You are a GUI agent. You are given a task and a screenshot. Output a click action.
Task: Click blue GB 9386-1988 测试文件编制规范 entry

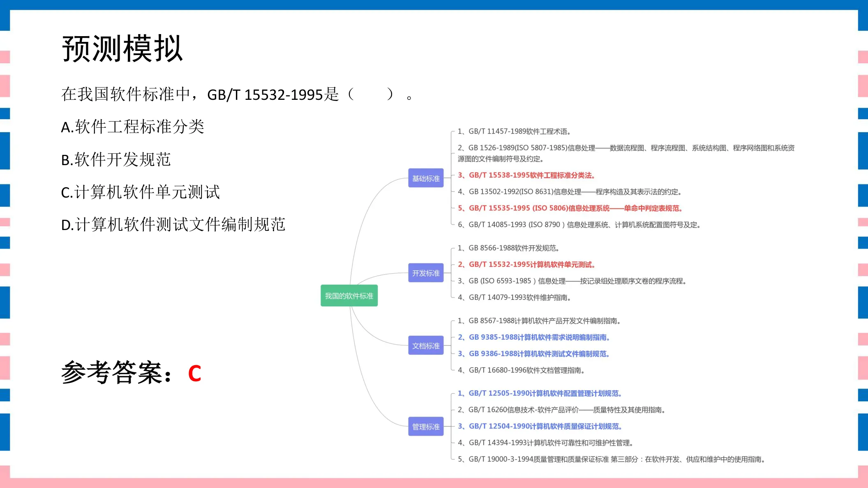tap(534, 354)
